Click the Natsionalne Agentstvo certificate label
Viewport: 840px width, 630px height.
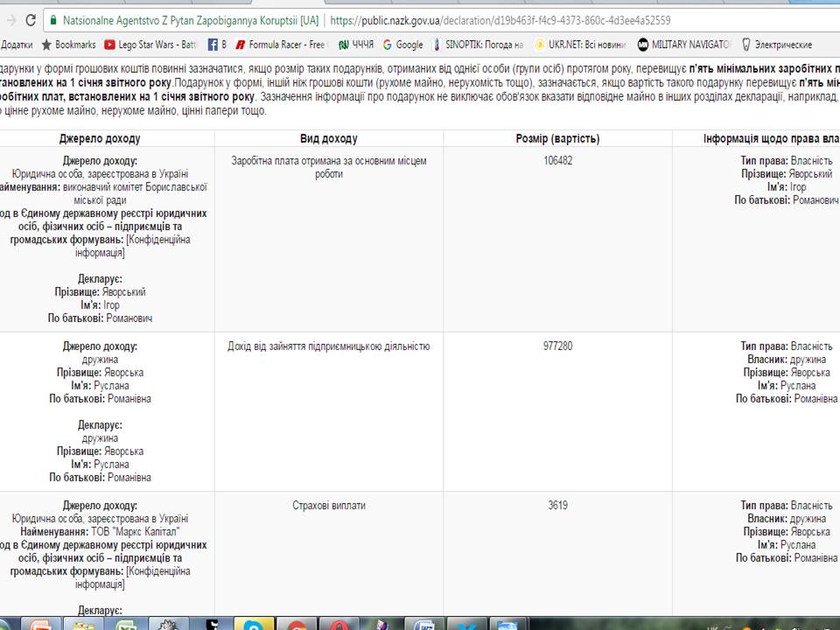(x=191, y=19)
